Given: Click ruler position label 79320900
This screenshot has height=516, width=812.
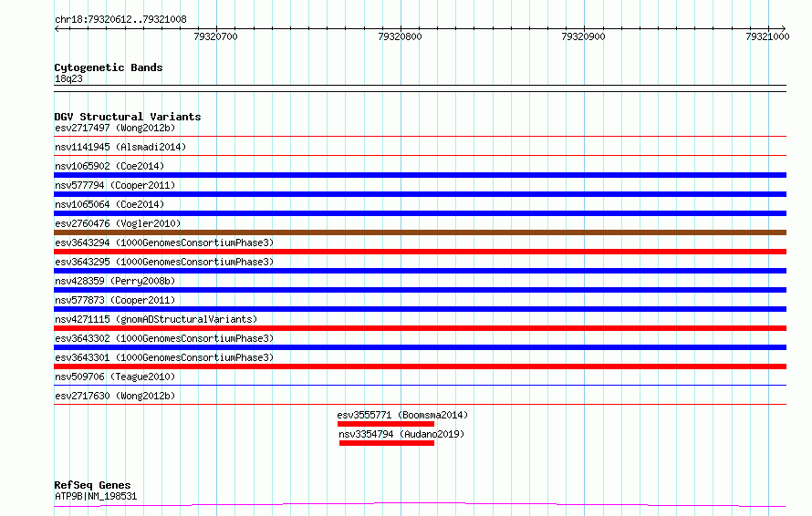Looking at the screenshot, I should (x=583, y=36).
